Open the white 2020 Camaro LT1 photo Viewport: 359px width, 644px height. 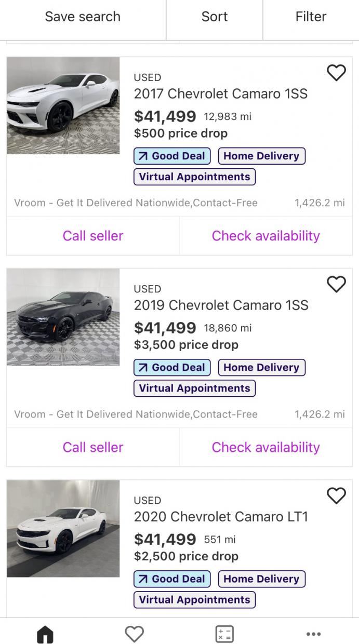[63, 528]
